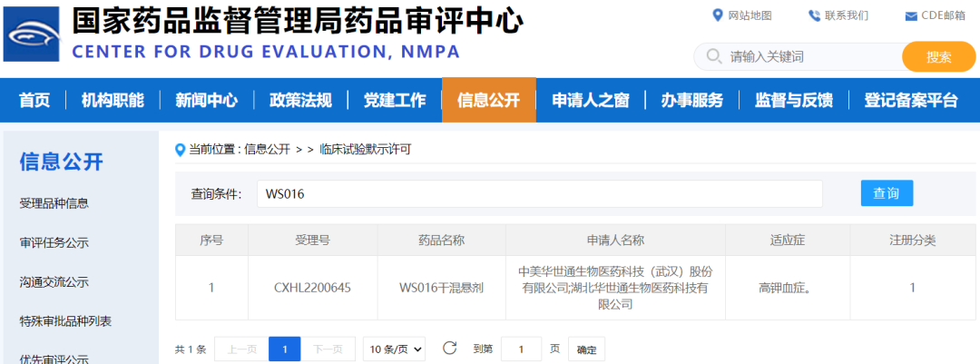Open the 申请人之窗 menu
Image resolution: width=980 pixels, height=364 pixels.
[591, 100]
